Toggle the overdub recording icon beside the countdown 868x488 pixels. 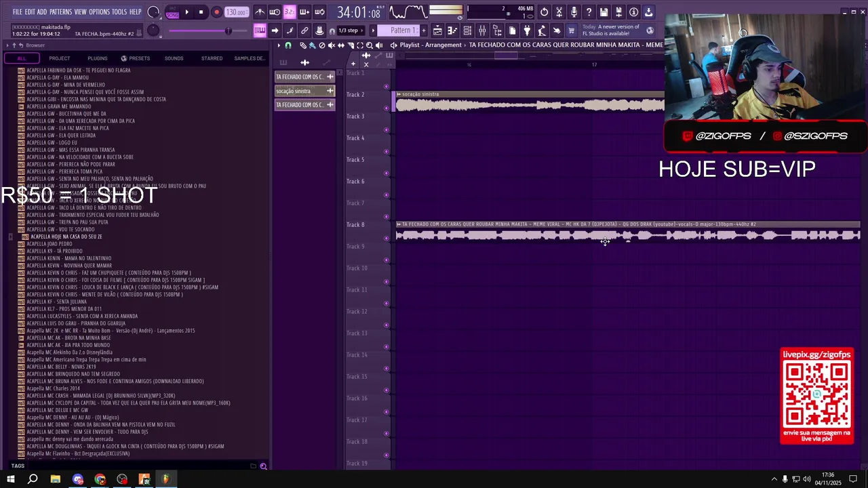pyautogui.click(x=304, y=12)
